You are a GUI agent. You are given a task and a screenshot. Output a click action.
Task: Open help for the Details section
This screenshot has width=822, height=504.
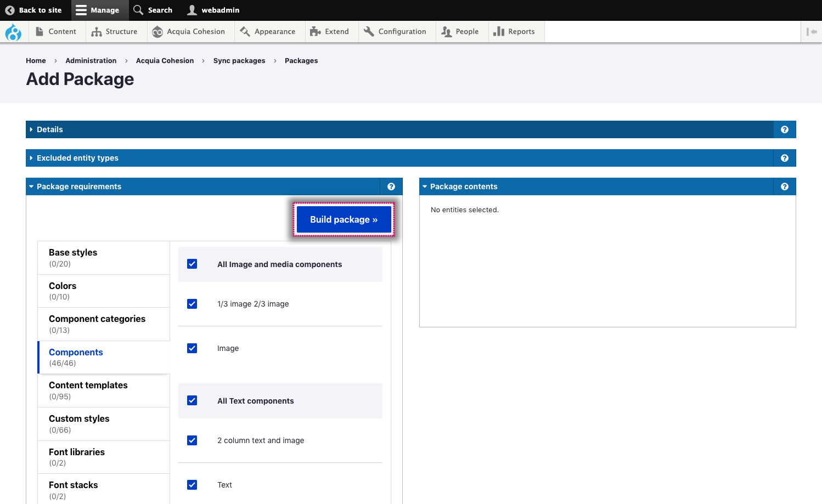coord(785,129)
